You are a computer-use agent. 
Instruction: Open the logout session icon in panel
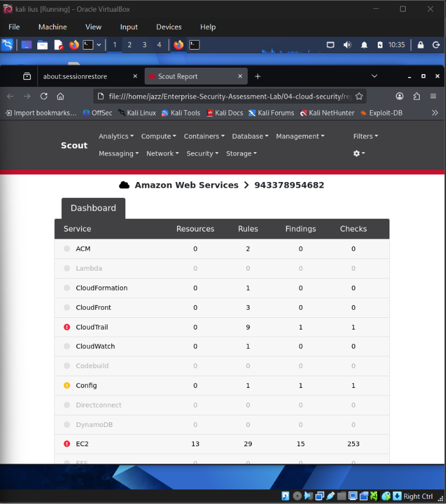pos(436,45)
